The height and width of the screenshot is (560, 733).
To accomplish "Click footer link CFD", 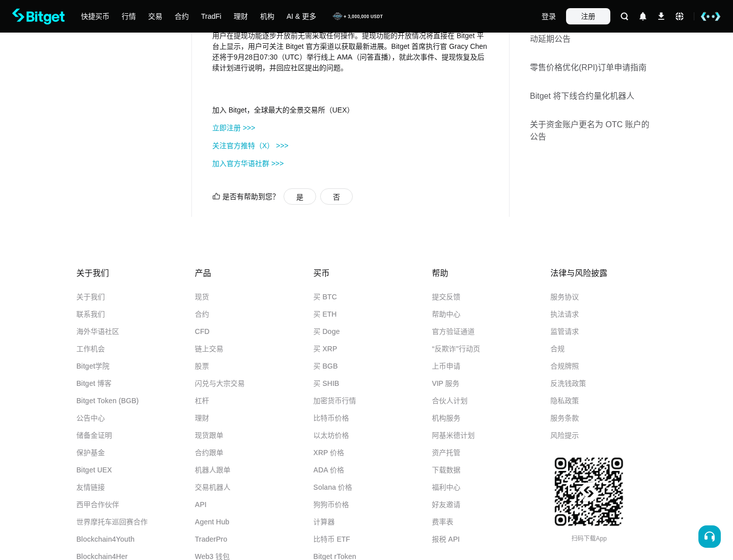I will point(202,331).
